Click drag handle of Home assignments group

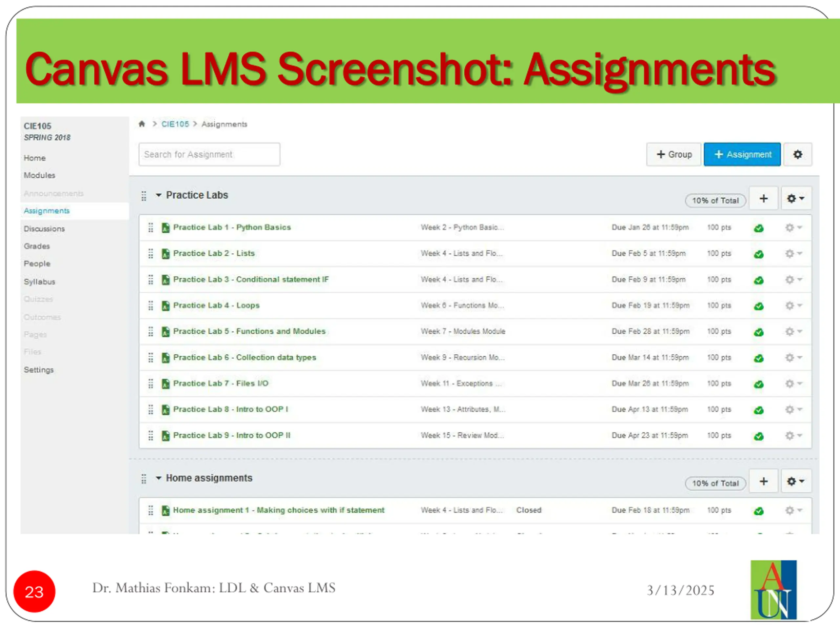pyautogui.click(x=143, y=479)
